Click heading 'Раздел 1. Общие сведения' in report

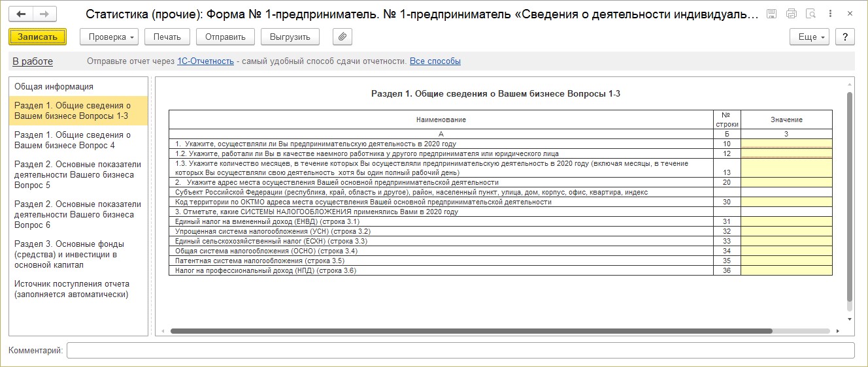coord(495,93)
